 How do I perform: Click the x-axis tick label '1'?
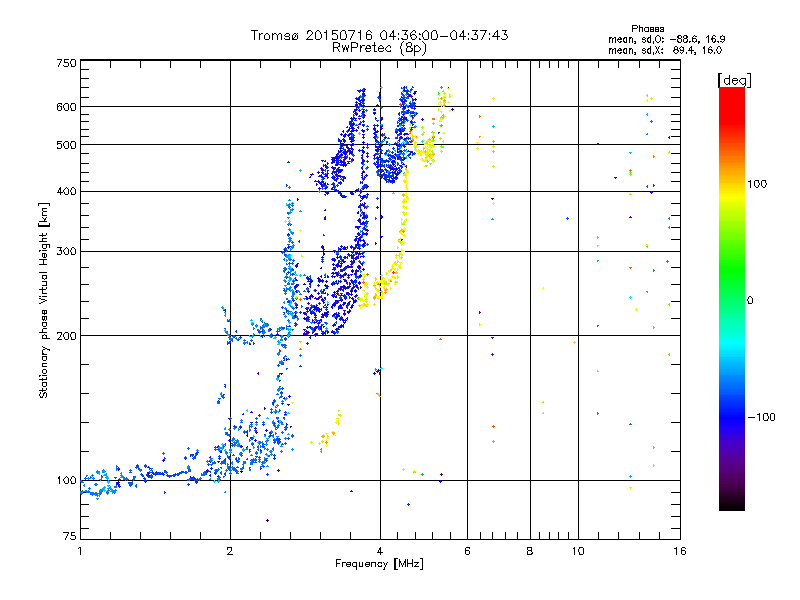pos(80,551)
